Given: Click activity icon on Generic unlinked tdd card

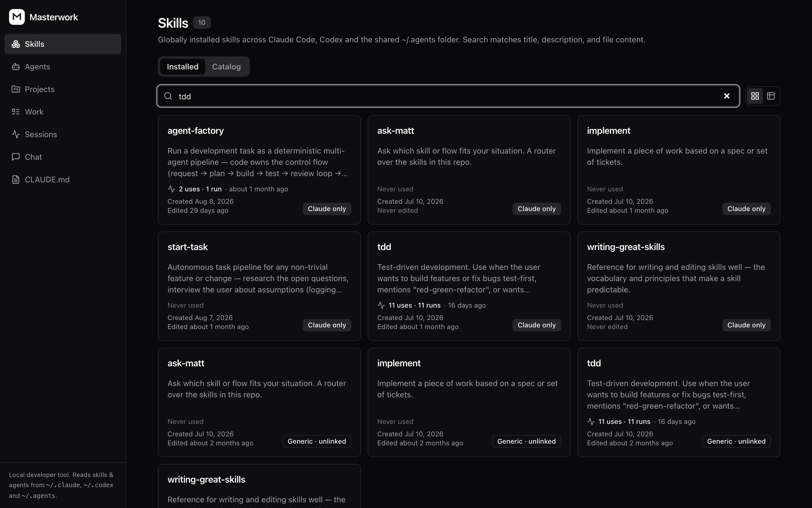Looking at the screenshot, I should click(591, 422).
